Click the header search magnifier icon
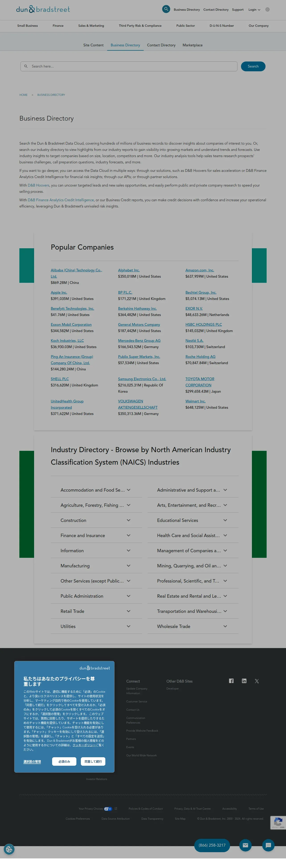The height and width of the screenshot is (868, 286). 166,9
